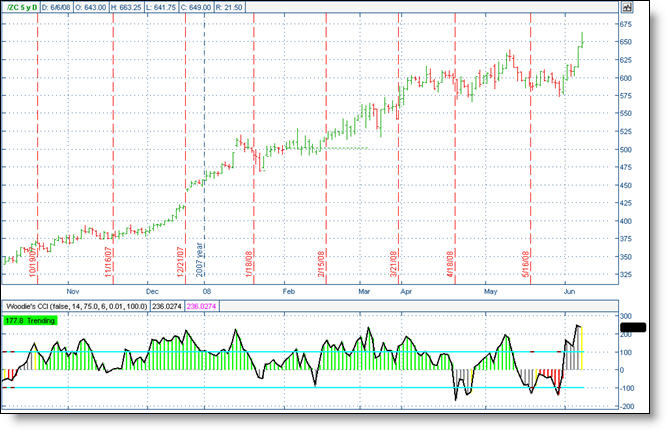Click the 500 price axis label

pyautogui.click(x=626, y=150)
